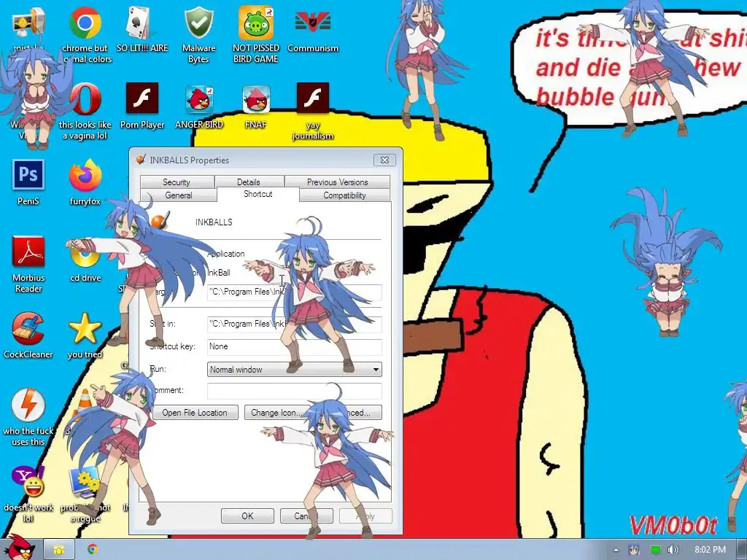Image resolution: width=747 pixels, height=560 pixels.
Task: Open the pinned taskbar folder icon
Action: (59, 550)
